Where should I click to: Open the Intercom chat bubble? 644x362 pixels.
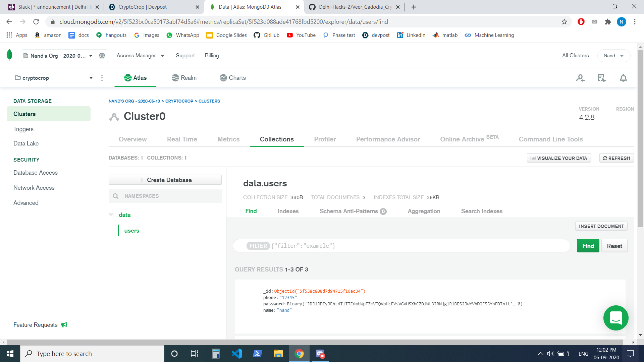[x=616, y=318]
